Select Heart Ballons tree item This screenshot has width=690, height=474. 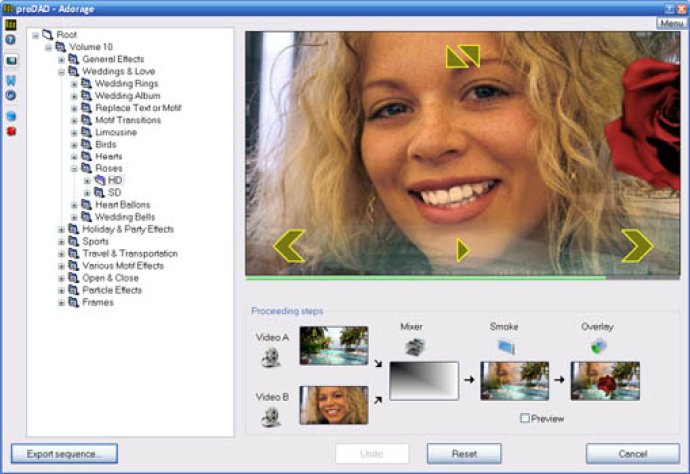(x=122, y=205)
